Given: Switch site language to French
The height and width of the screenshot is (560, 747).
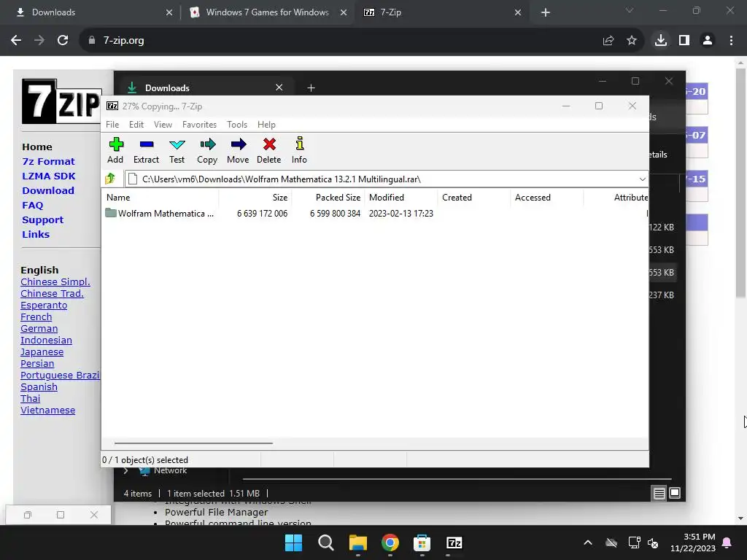Looking at the screenshot, I should [x=36, y=317].
